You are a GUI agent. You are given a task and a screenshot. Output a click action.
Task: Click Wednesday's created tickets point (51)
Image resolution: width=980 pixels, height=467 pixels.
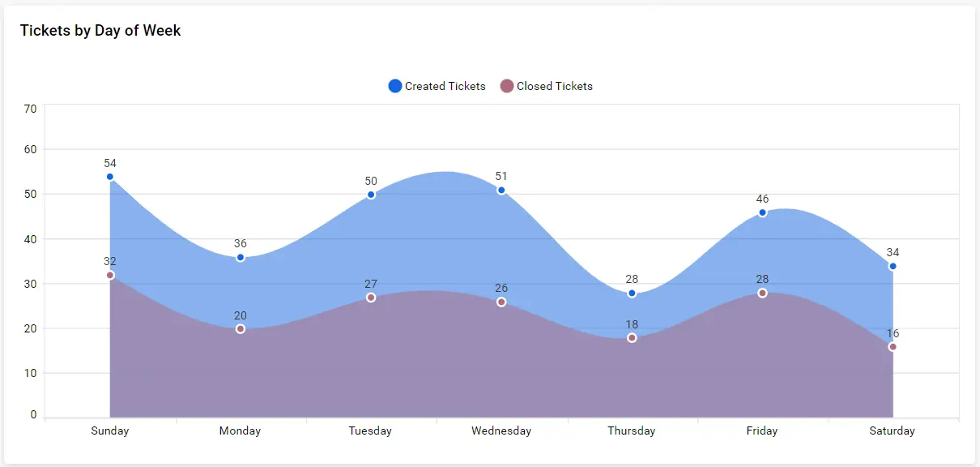(501, 191)
